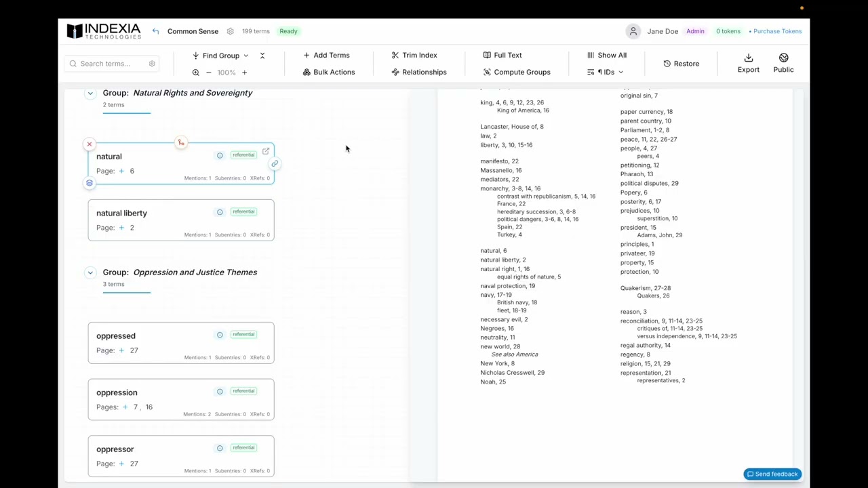
Task: Collapse all groups with the double-chevron icon
Action: coord(262,56)
